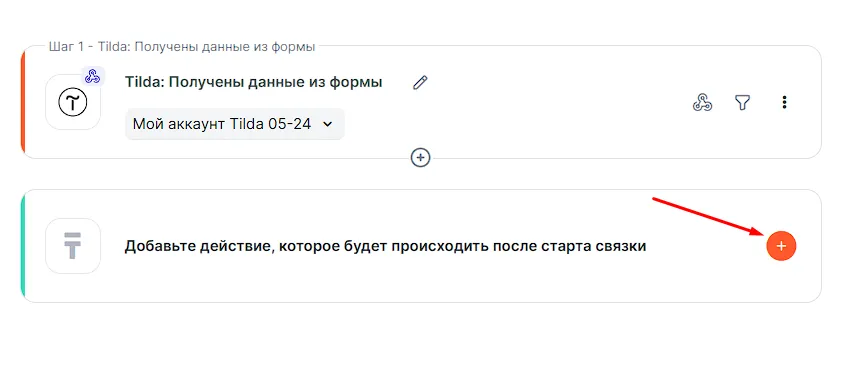Click the blank canvas below the action card
Viewport: 863px width, 377px height.
[x=432, y=341]
